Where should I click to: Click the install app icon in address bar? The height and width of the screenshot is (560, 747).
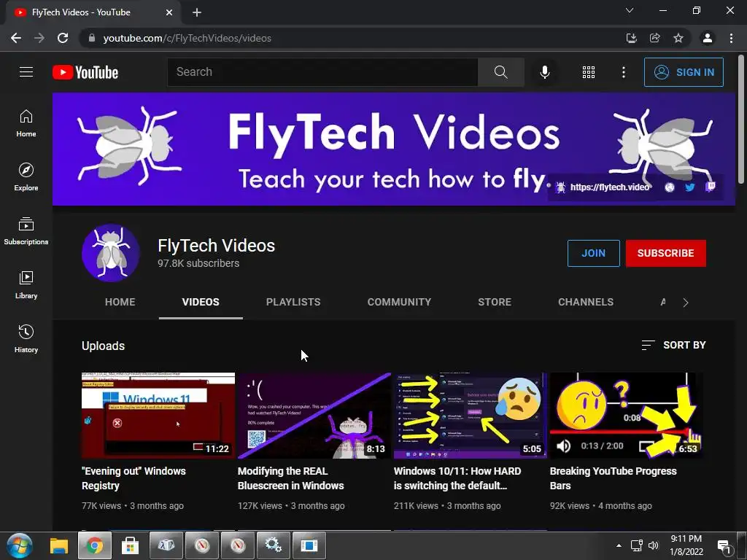click(x=631, y=38)
